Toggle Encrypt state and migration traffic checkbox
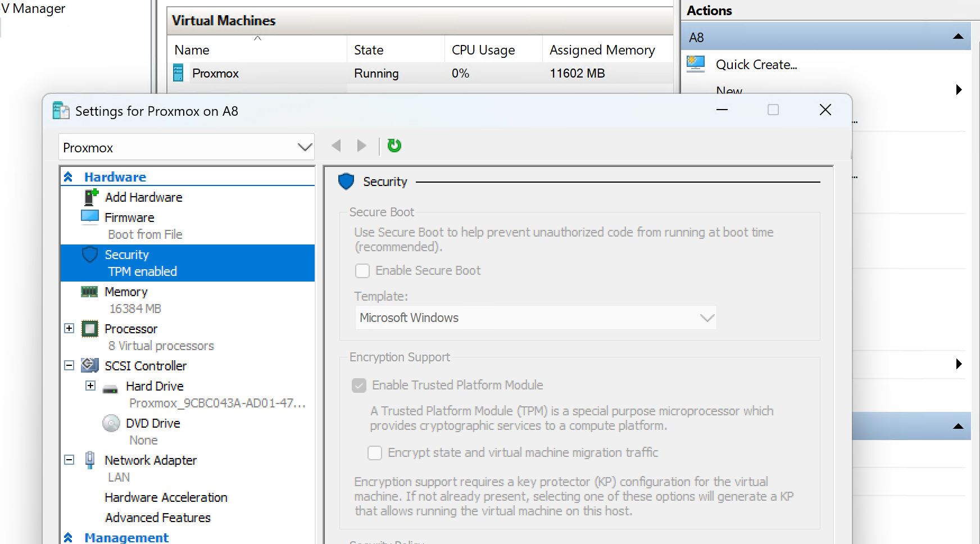Screen dimensions: 980x544 tap(375, 453)
